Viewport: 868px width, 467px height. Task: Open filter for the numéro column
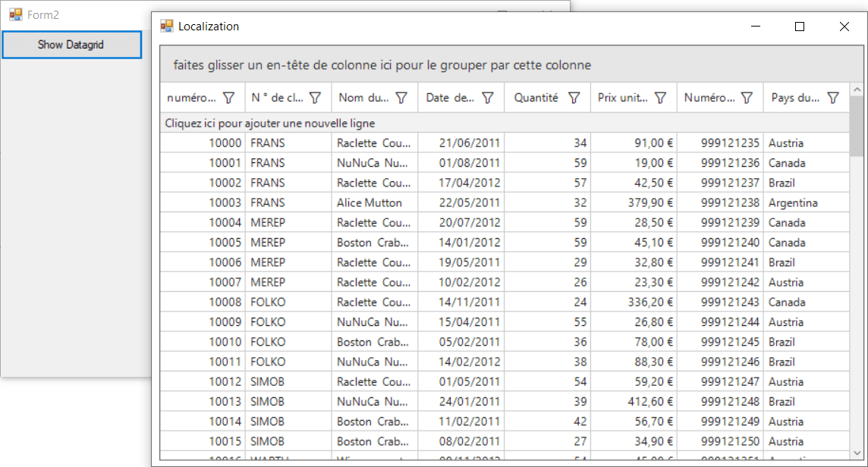click(228, 98)
